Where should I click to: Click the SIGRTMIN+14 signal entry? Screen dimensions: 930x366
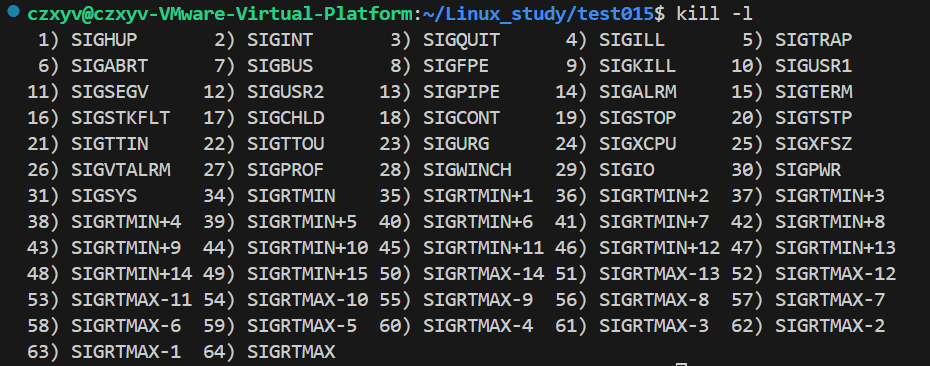[132, 274]
